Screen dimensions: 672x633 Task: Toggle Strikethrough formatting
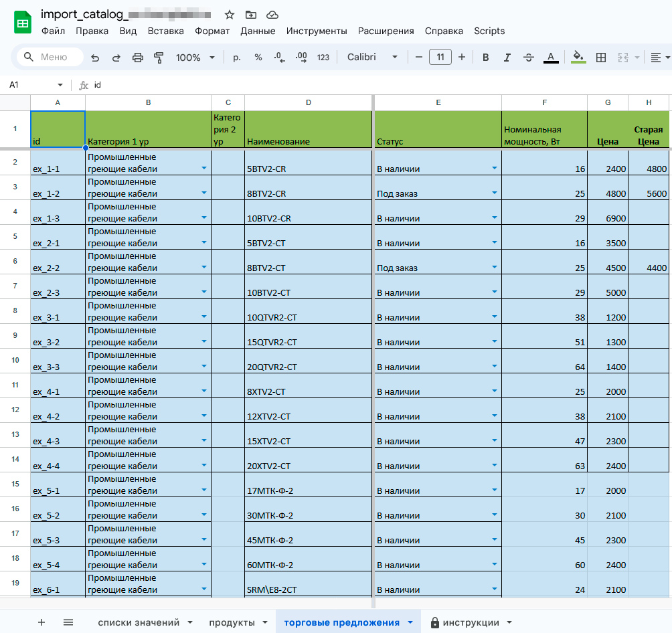(529, 58)
